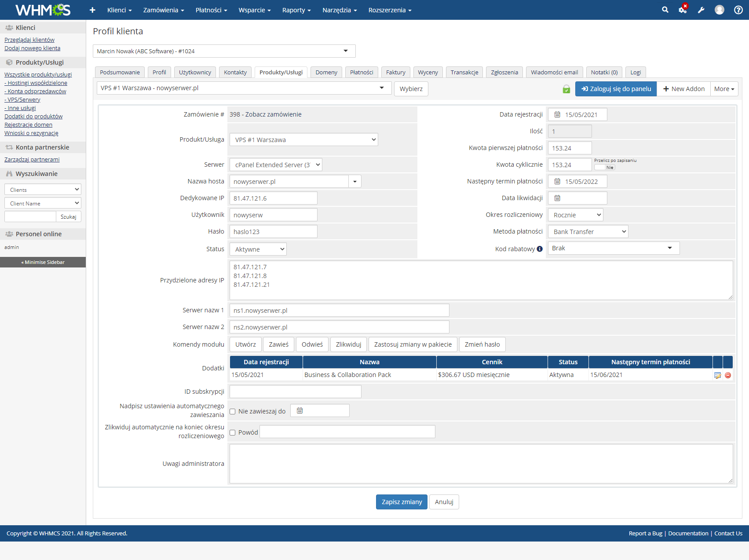Open calendar picker next to Data likwidacji
The height and width of the screenshot is (560, 749).
point(558,198)
